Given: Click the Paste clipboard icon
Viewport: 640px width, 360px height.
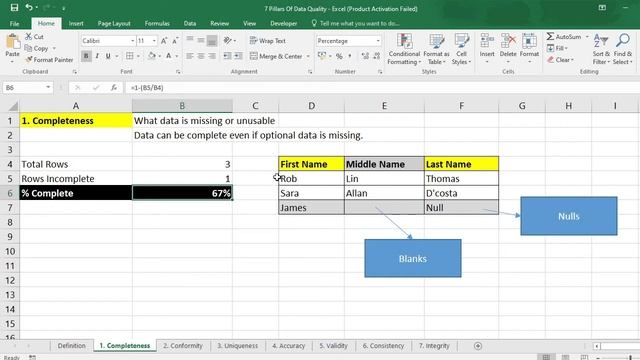Looking at the screenshot, I should 12,41.
